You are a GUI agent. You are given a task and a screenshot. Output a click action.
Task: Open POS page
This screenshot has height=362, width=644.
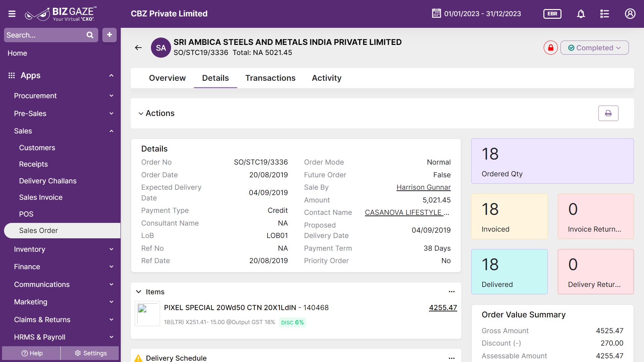[26, 214]
